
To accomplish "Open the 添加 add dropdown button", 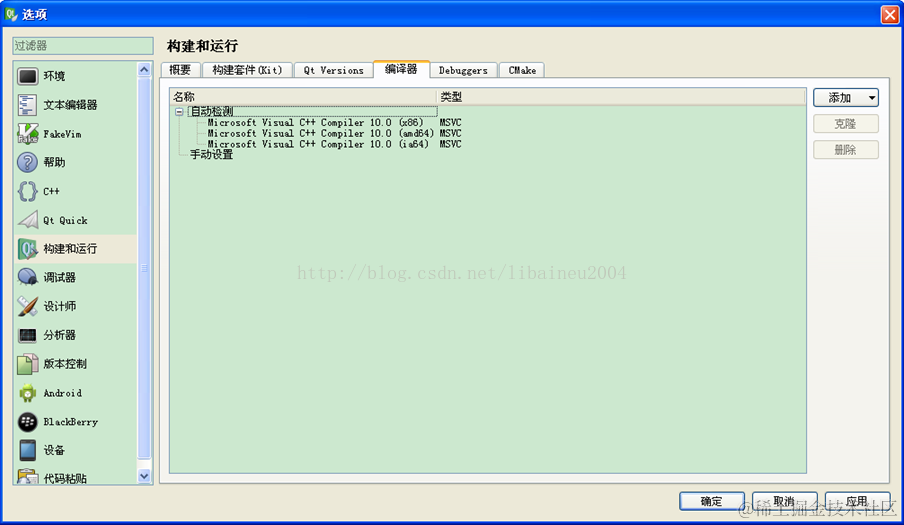I will point(846,98).
